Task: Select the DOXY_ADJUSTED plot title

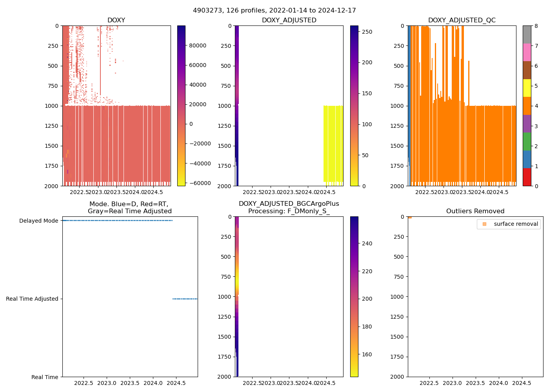Action: (x=289, y=20)
